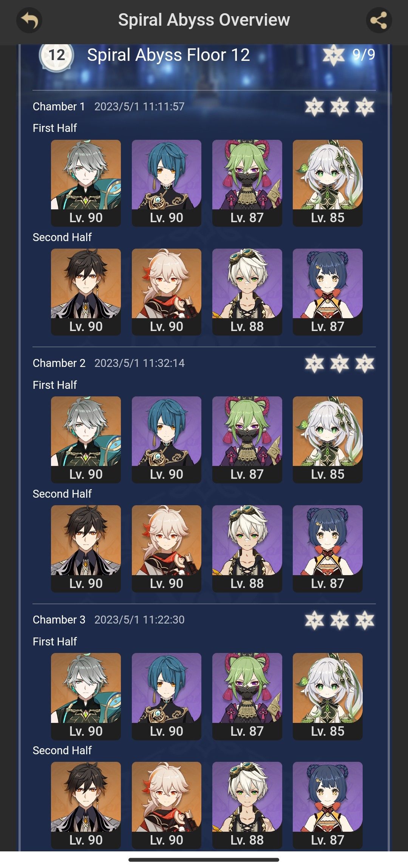The width and height of the screenshot is (408, 868).
Task: Select Chamber 2 Second Half red-streak Lv. 90 character
Action: coord(167,549)
